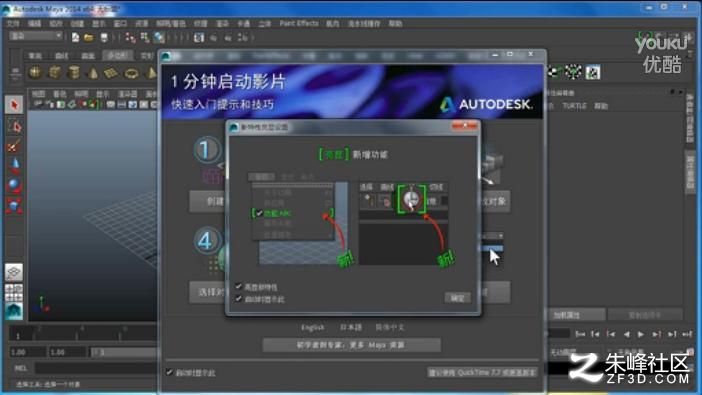Activate the Scale tool in toolbox
The width and height of the screenshot is (702, 395).
pyautogui.click(x=14, y=205)
